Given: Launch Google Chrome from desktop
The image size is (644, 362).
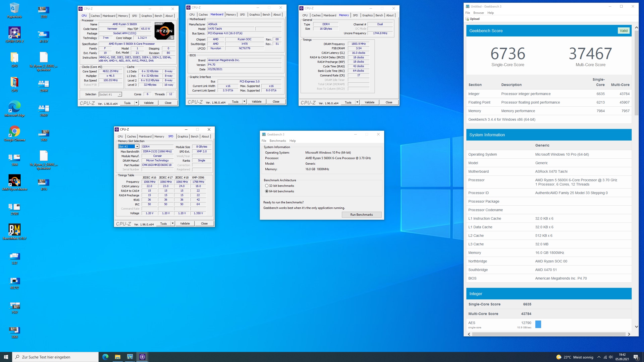Looking at the screenshot, I should pos(14,133).
